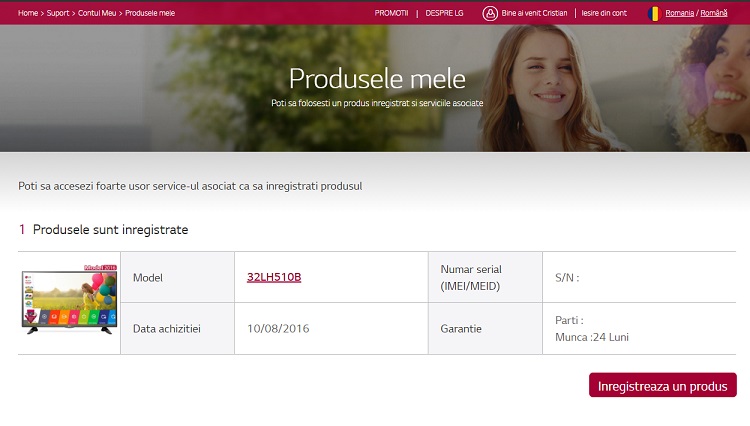Click the Produsele mele page heading

pos(377,78)
